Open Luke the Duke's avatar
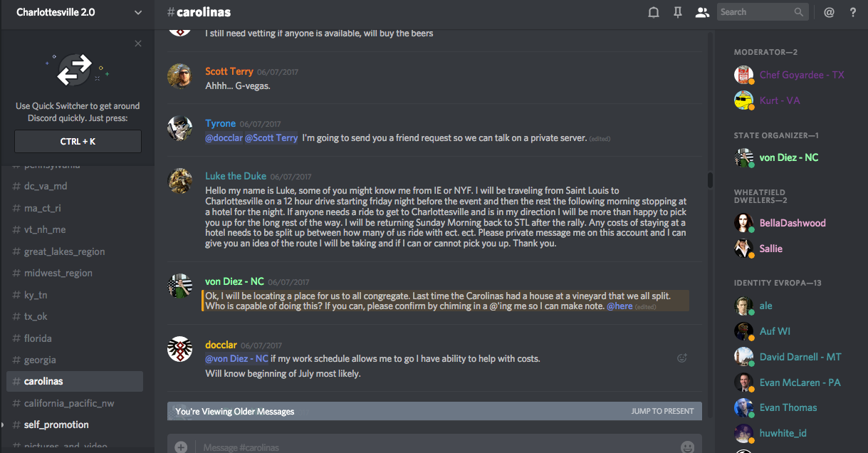This screenshot has height=453, width=868. (x=179, y=182)
